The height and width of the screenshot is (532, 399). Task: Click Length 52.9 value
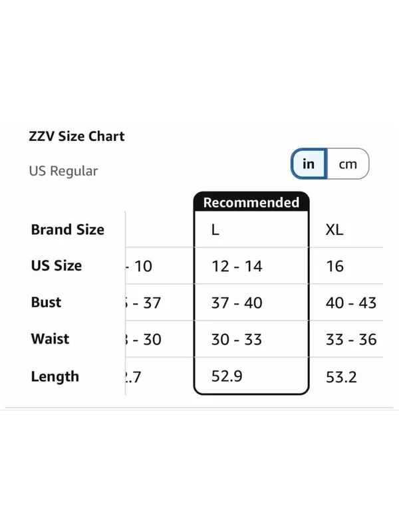point(227,376)
